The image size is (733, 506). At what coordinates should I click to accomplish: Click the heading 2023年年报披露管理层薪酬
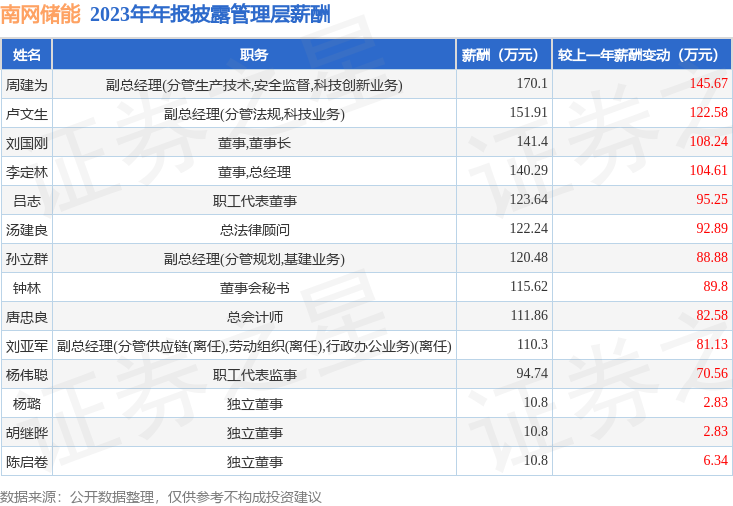(210, 14)
